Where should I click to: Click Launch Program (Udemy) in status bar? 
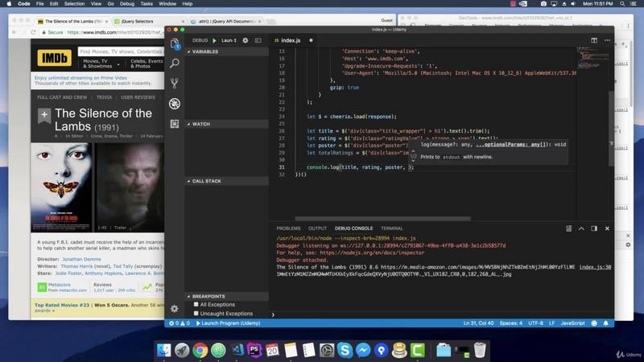pos(229,323)
